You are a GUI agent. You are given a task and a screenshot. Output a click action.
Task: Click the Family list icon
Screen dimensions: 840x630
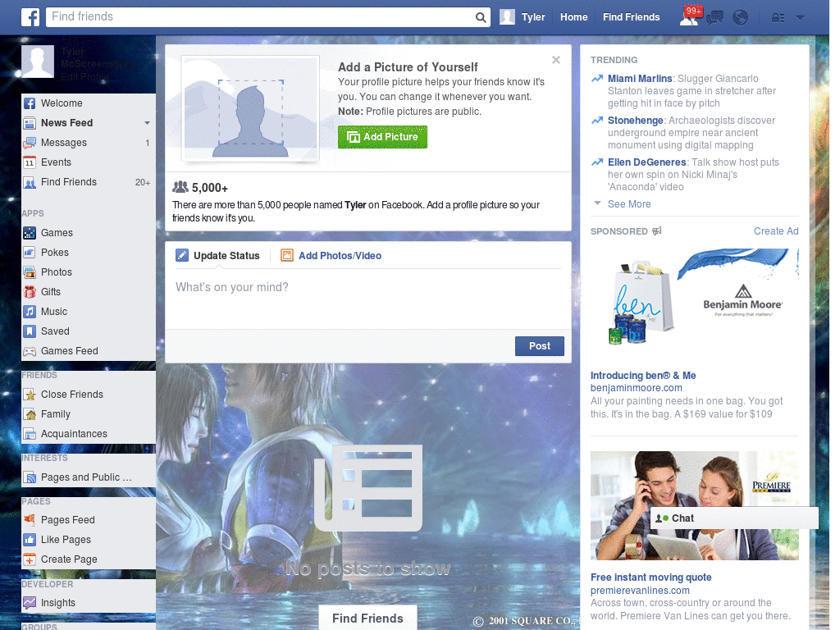coord(30,414)
